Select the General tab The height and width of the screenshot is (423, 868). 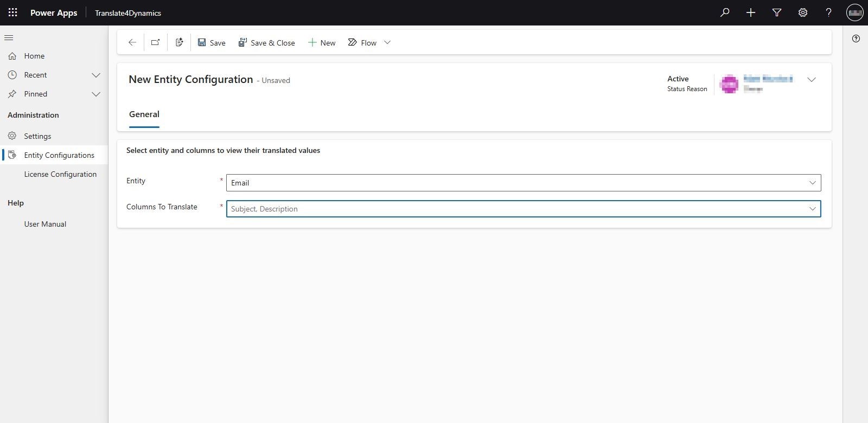(x=144, y=114)
